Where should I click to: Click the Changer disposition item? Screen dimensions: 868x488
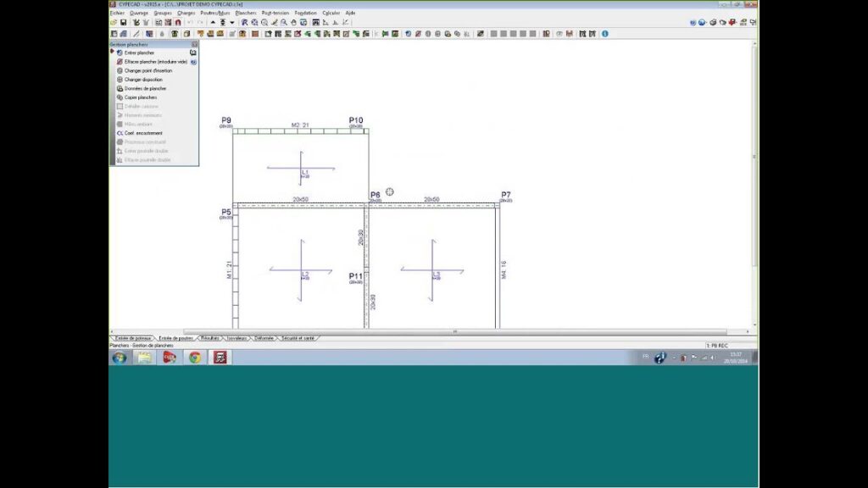pos(142,80)
